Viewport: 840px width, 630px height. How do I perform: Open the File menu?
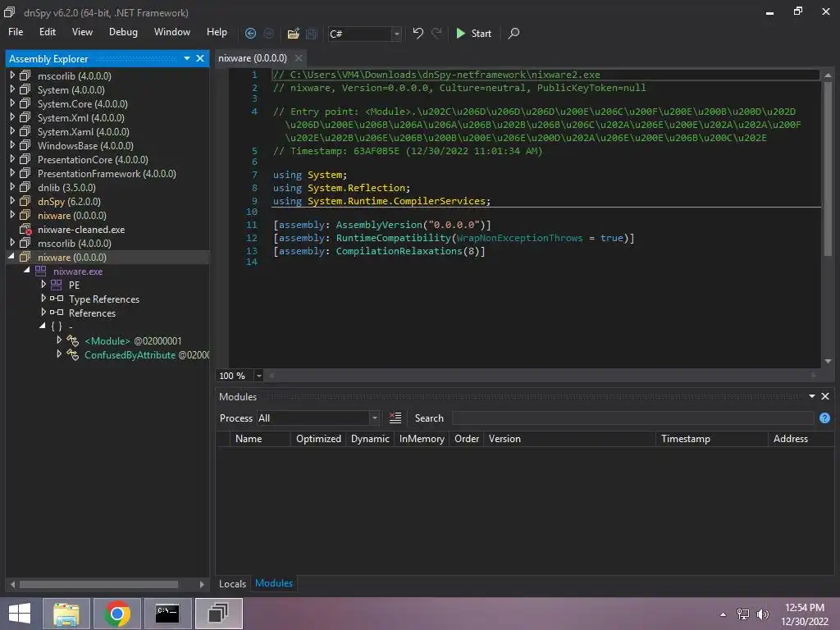tap(16, 32)
